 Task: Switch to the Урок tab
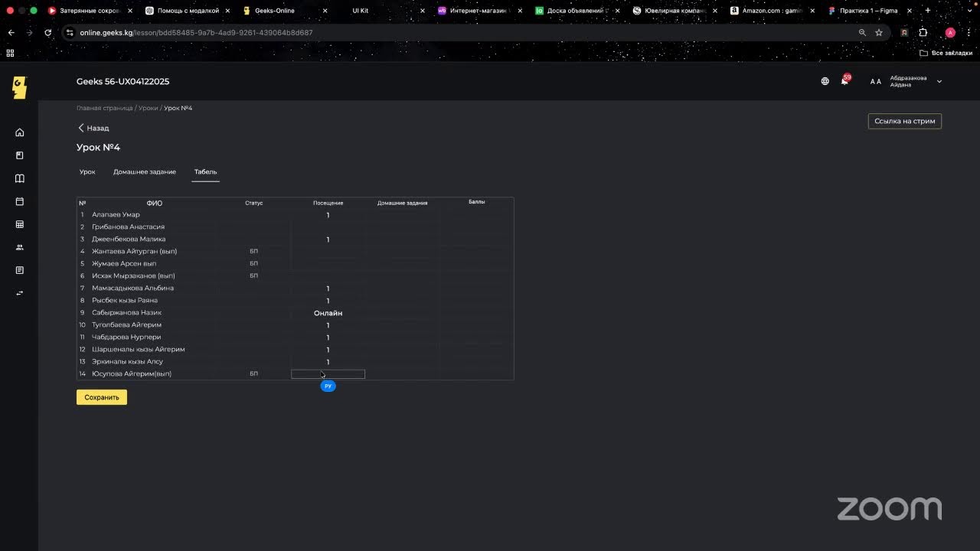pos(87,172)
